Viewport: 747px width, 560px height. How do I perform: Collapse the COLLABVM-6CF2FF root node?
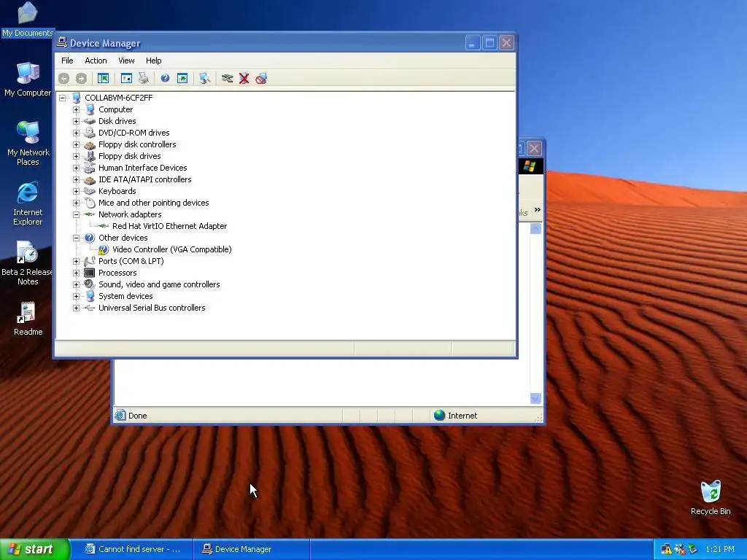coord(63,98)
